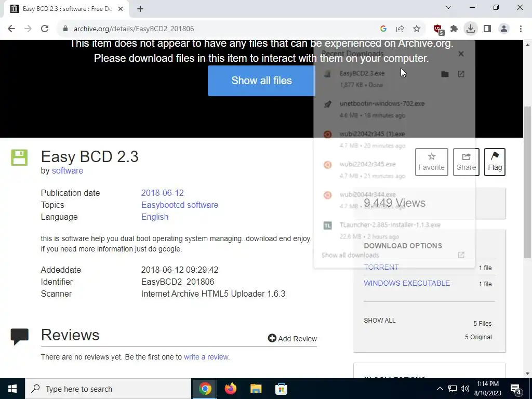Open Firefox from the taskbar
Image resolution: width=532 pixels, height=399 pixels.
pos(230,389)
